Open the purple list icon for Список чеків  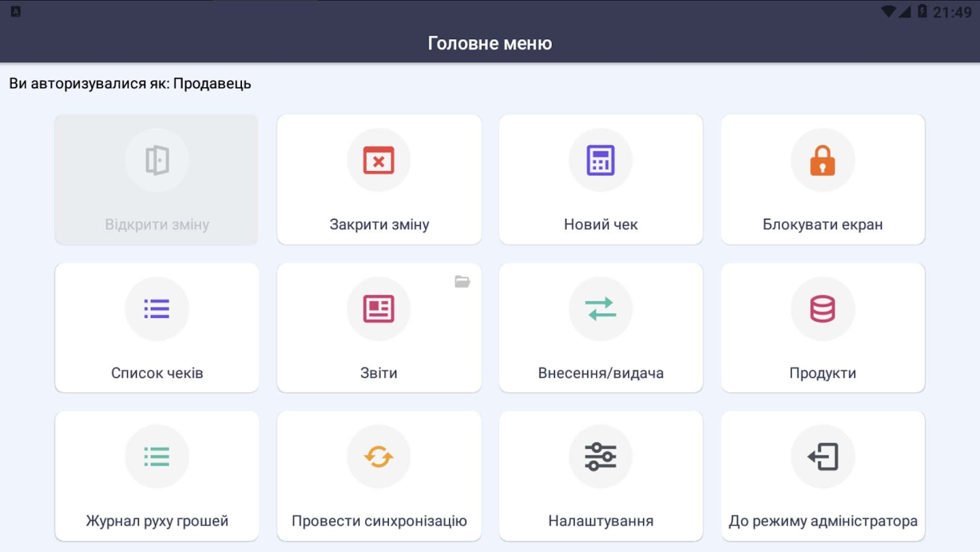[x=157, y=309]
